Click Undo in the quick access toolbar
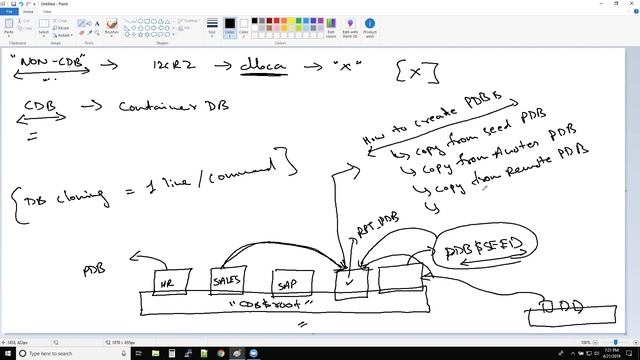This screenshot has height=360, width=640. (x=21, y=4)
